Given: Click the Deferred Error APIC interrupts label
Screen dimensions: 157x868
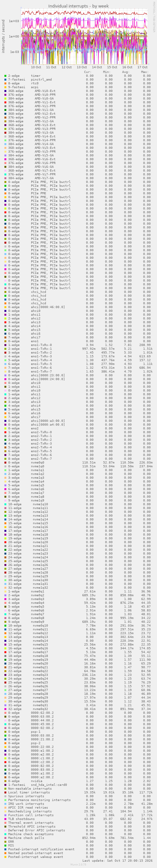Looking at the screenshot, I should point(37,830).
